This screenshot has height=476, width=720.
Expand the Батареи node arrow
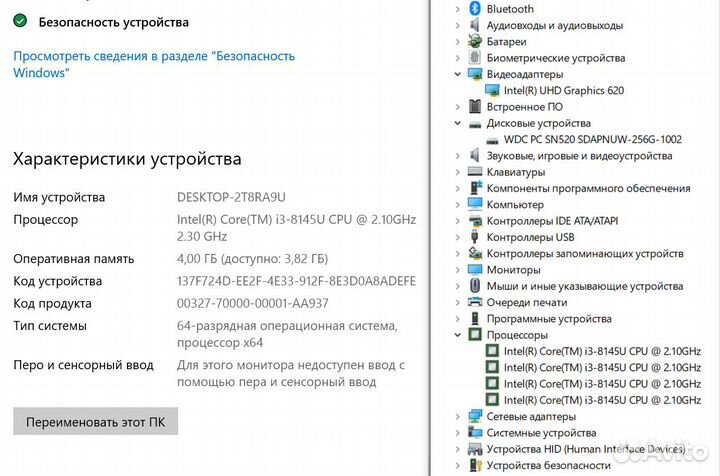tap(457, 41)
